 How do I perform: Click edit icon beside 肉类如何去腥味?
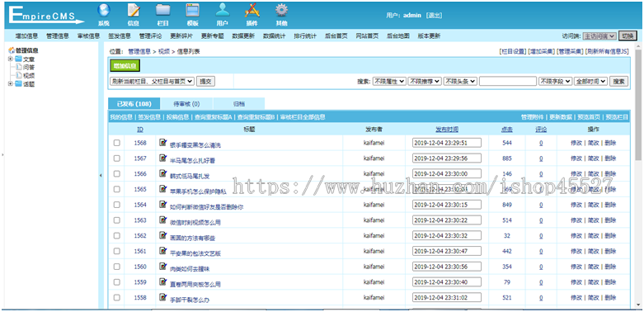[x=162, y=266]
